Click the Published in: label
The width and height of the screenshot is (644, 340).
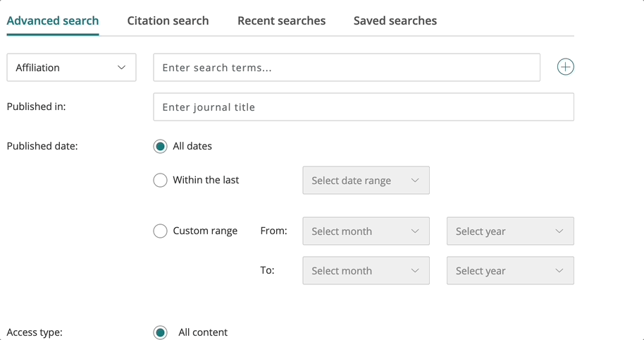coord(36,107)
